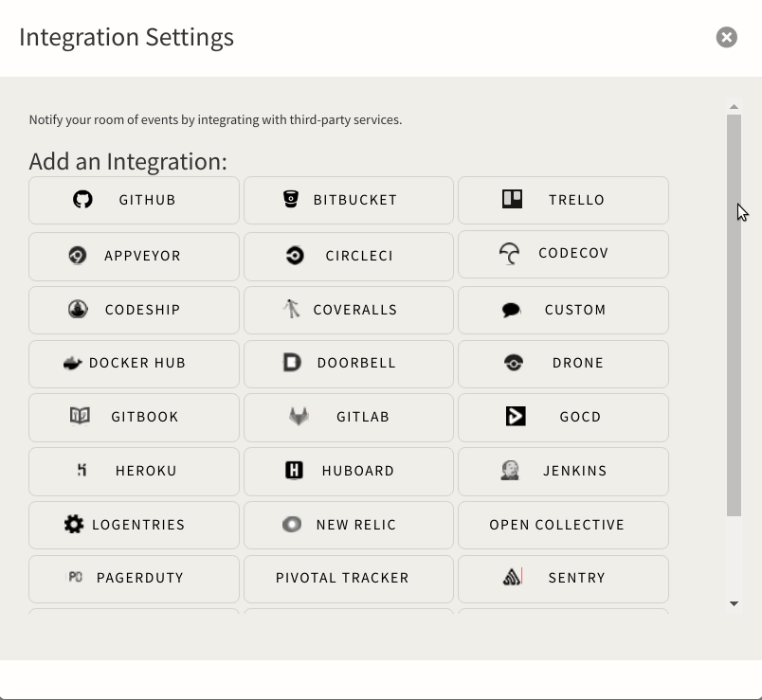Click the Coveralls figure icon

pyautogui.click(x=292, y=309)
